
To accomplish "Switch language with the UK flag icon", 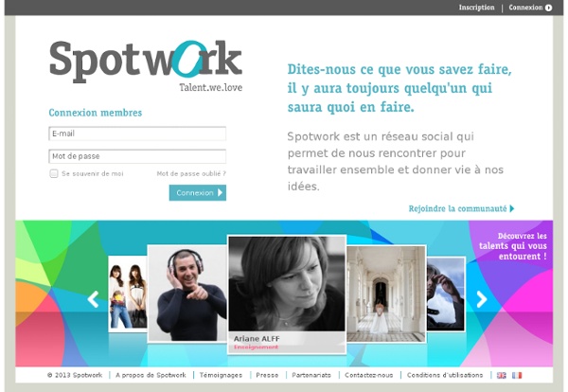I will click(x=502, y=375).
